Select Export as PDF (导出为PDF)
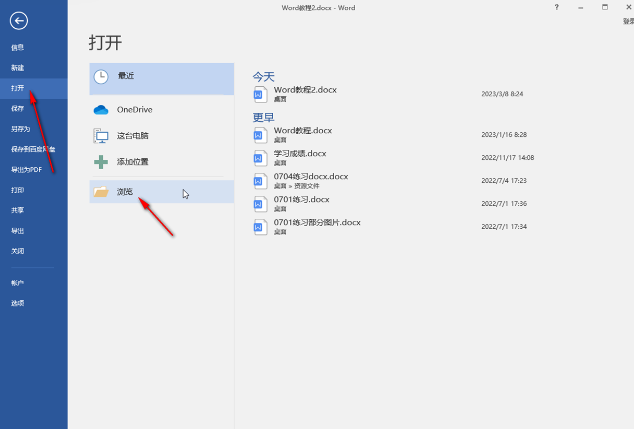634x429 pixels. coord(34,169)
